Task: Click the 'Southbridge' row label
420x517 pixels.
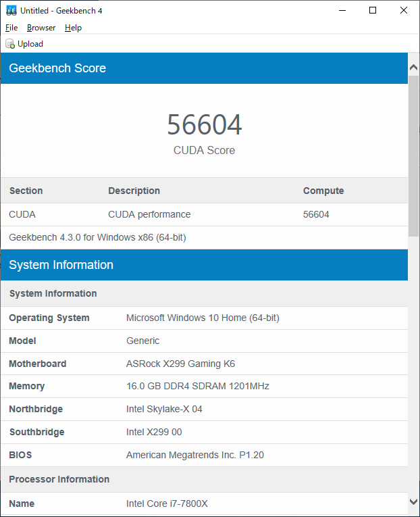Action: 37,432
